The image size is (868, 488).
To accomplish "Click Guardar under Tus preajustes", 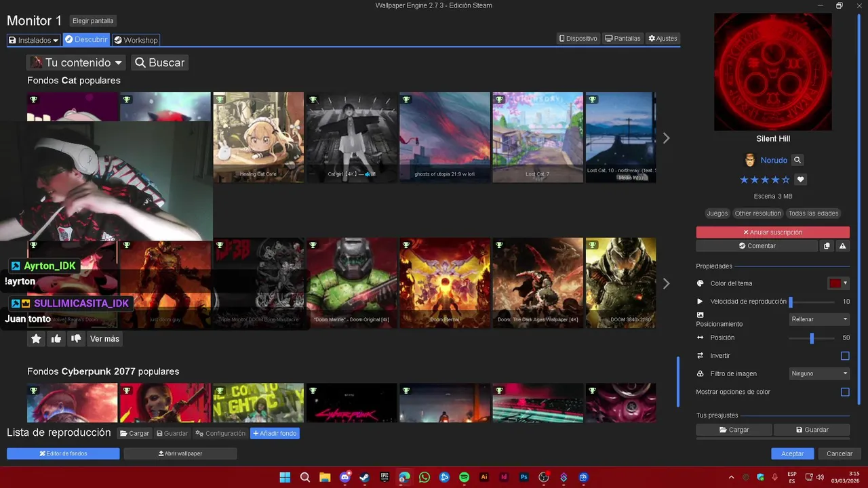I will (x=812, y=430).
